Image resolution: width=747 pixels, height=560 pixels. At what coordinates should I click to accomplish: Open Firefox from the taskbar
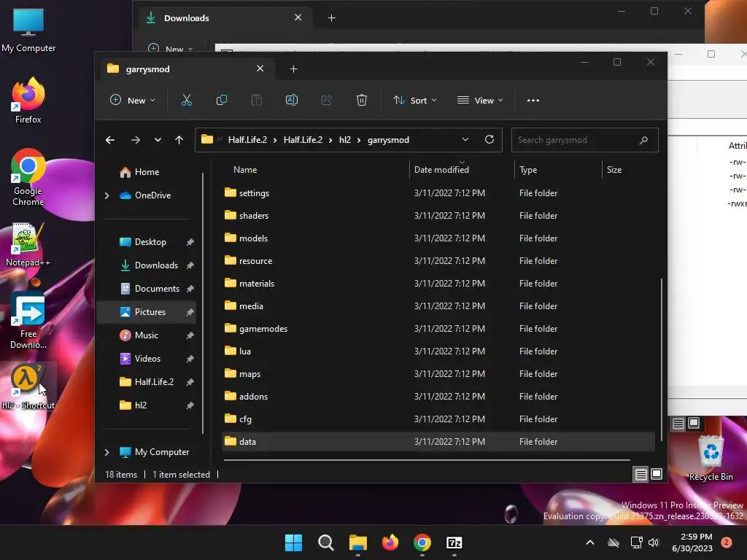(390, 542)
